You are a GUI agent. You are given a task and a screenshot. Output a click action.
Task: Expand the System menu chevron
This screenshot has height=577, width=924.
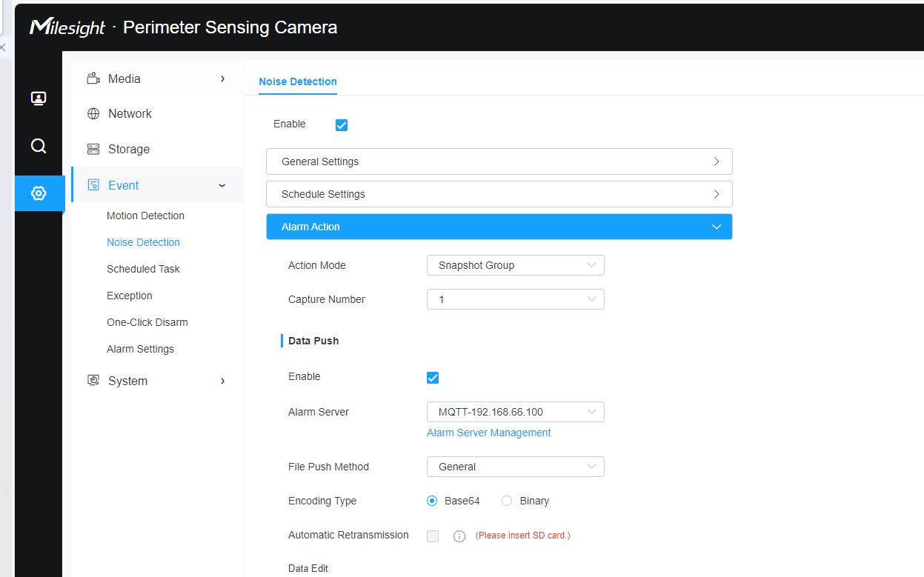[222, 381]
